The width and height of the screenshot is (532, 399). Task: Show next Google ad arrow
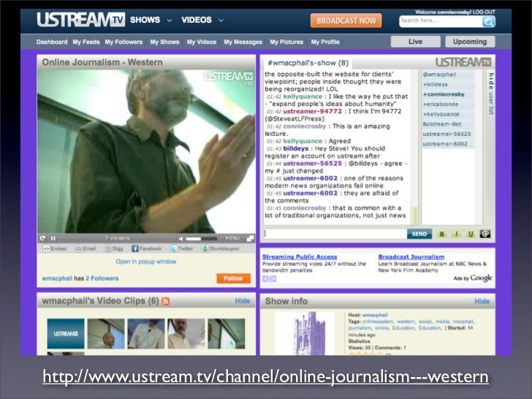pyautogui.click(x=273, y=278)
